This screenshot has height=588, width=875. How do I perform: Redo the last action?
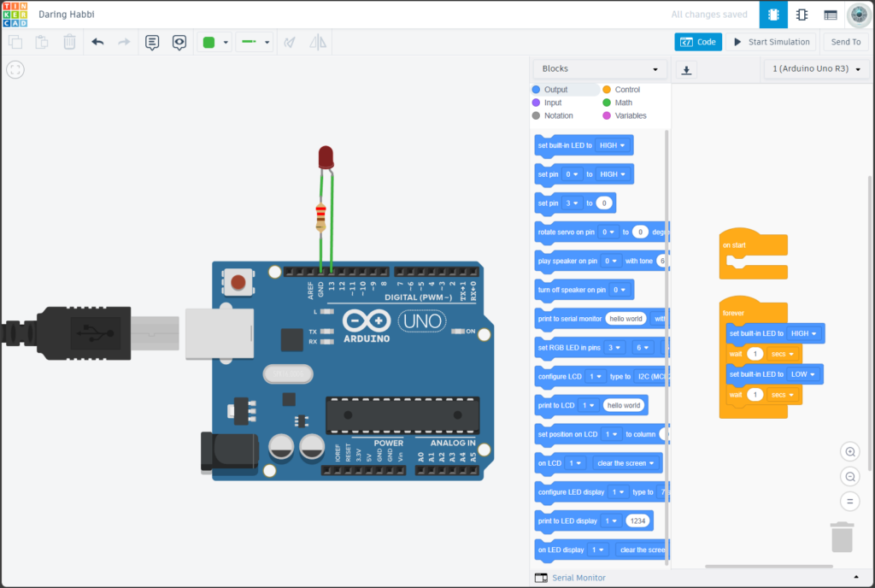coord(124,42)
